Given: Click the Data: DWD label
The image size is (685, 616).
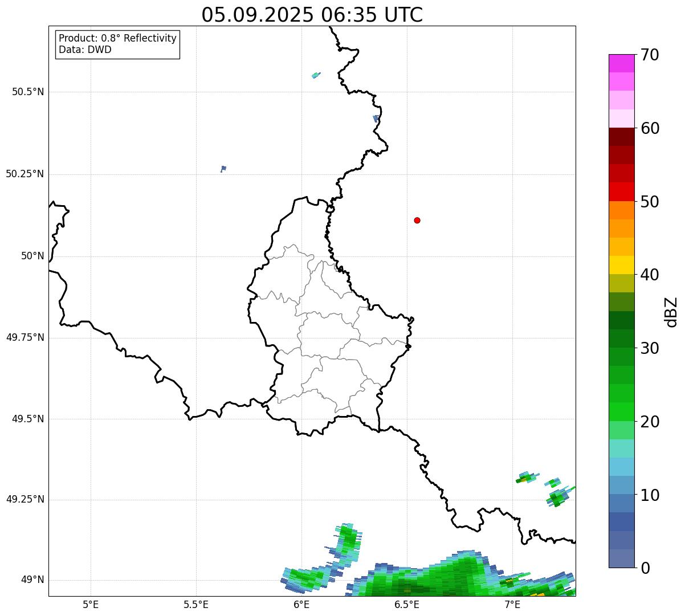Looking at the screenshot, I should pyautogui.click(x=85, y=50).
